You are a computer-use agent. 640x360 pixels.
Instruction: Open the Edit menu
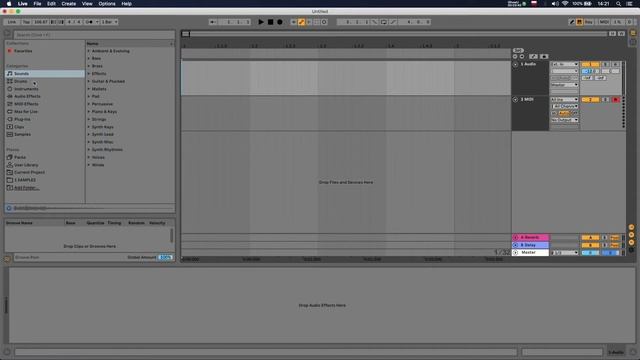pos(51,4)
